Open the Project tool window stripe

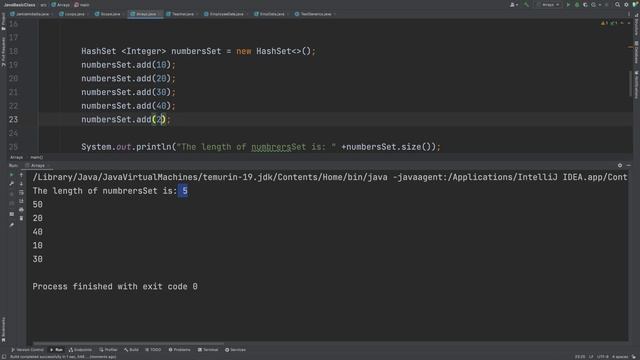click(x=3, y=21)
